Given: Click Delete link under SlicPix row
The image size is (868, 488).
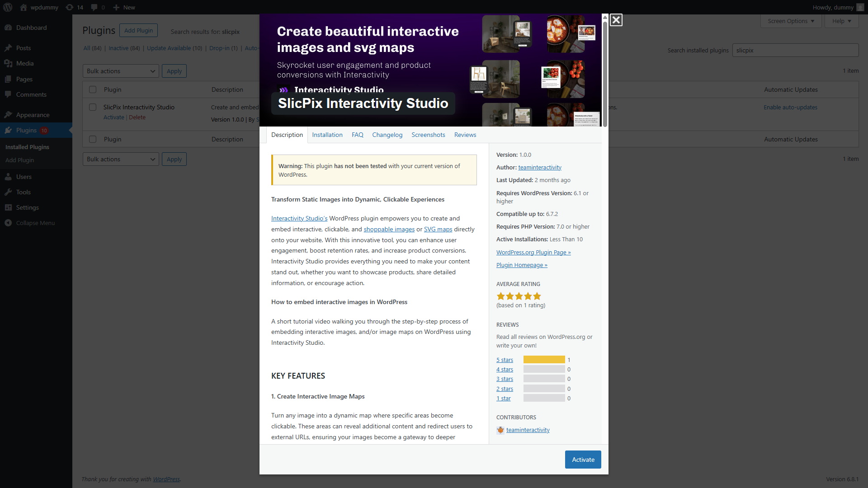Looking at the screenshot, I should [x=137, y=117].
